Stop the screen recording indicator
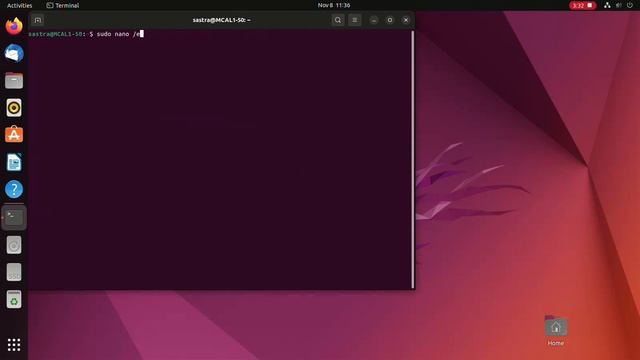Viewport: 640px width, 360px height. coord(582,5)
